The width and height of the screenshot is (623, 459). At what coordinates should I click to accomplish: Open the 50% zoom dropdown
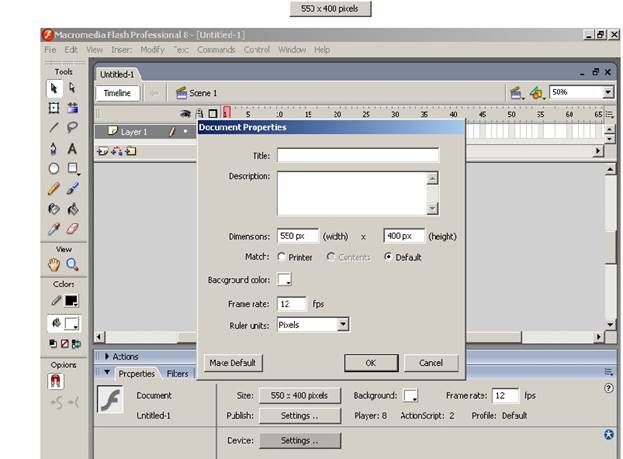pos(608,93)
